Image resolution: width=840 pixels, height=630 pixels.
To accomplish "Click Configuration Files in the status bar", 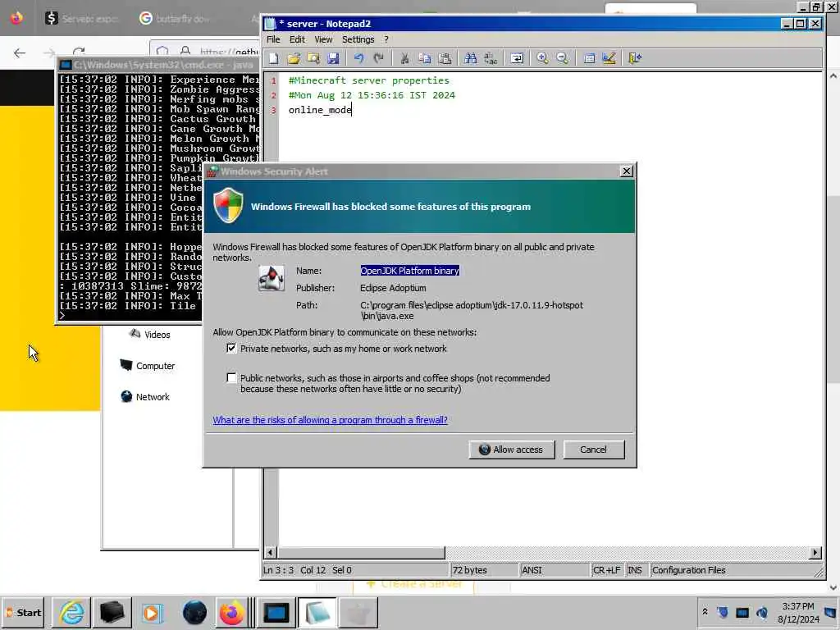I will 689,570.
